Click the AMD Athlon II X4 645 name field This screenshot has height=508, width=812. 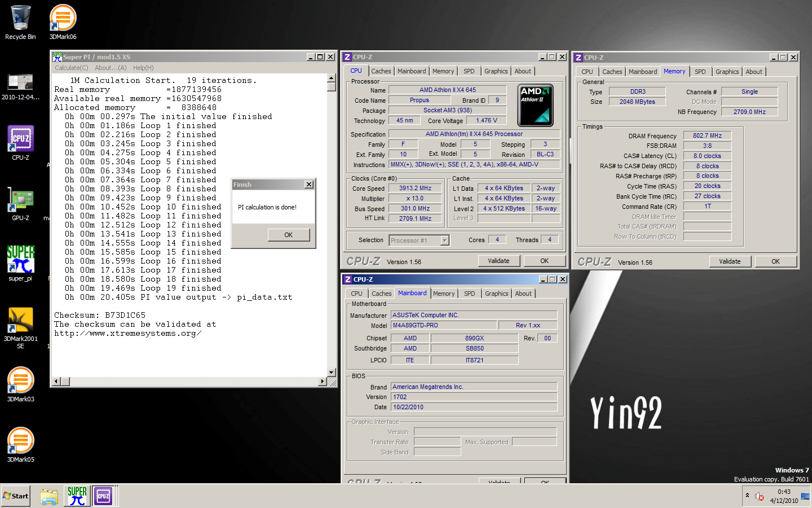coord(448,90)
